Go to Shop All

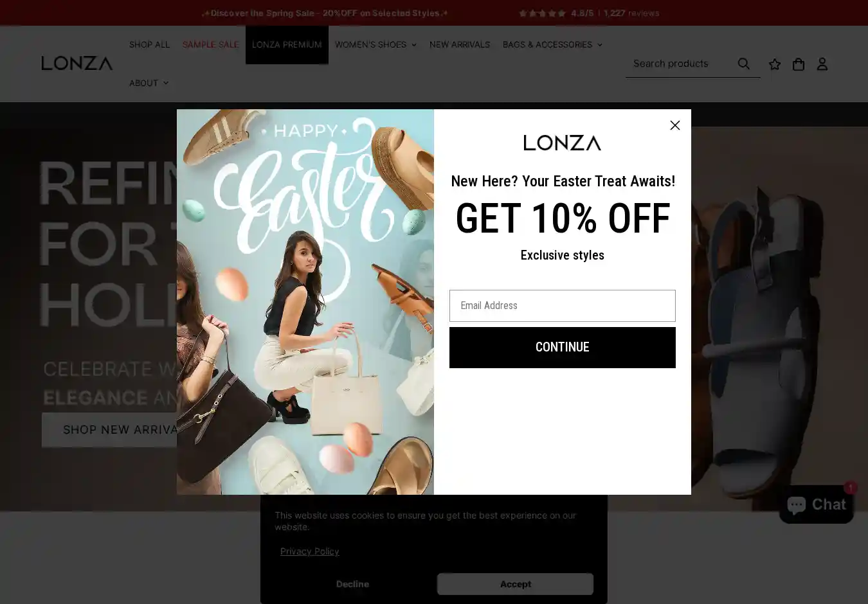(x=149, y=45)
